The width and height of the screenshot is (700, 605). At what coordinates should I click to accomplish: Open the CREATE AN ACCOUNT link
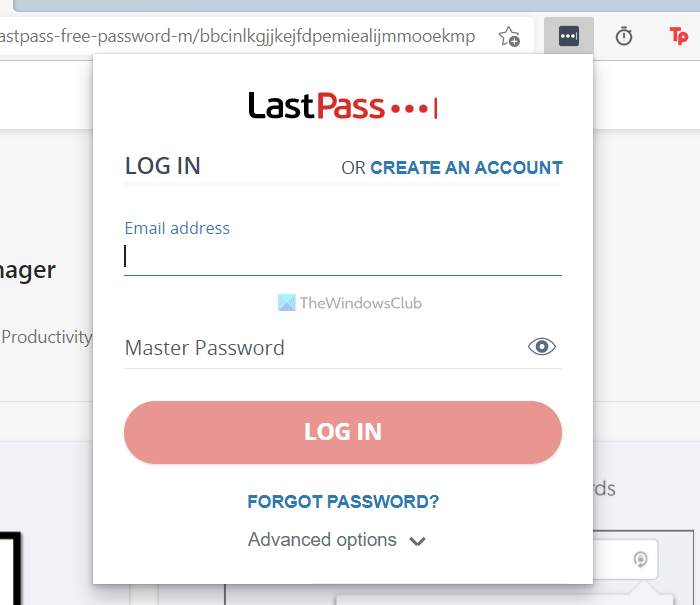[x=466, y=168]
